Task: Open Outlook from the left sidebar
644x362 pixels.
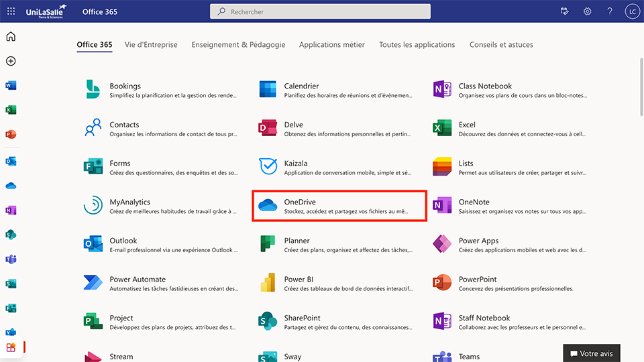Action: pos(11,162)
